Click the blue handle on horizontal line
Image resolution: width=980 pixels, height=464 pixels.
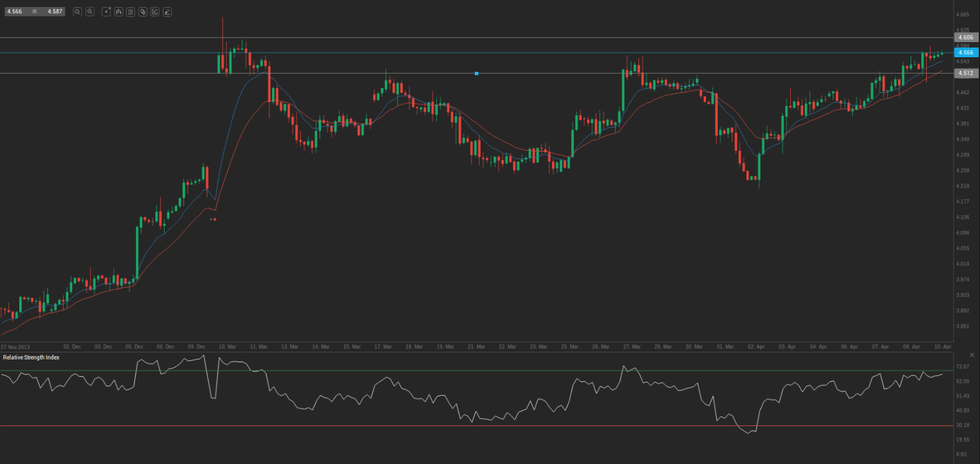(477, 74)
